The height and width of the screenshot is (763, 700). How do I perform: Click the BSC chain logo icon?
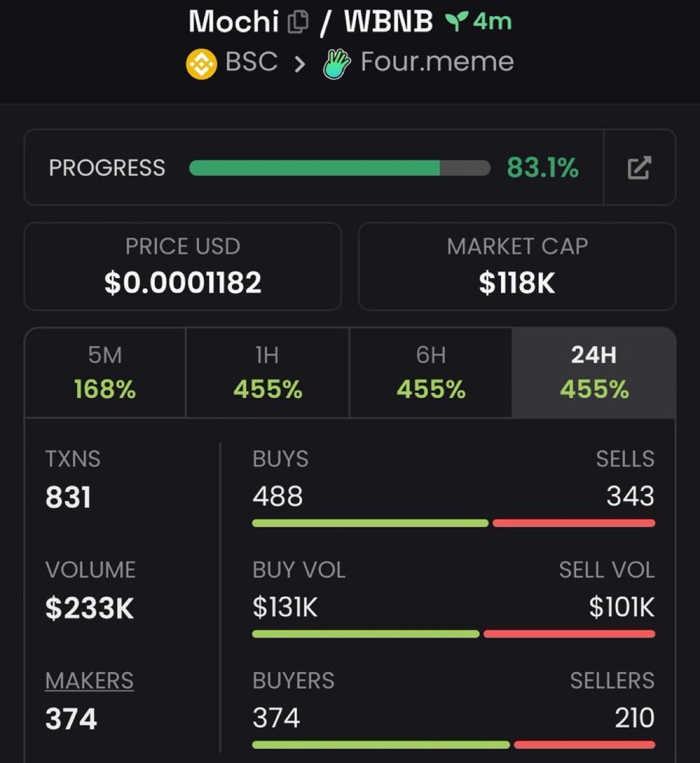click(x=202, y=64)
